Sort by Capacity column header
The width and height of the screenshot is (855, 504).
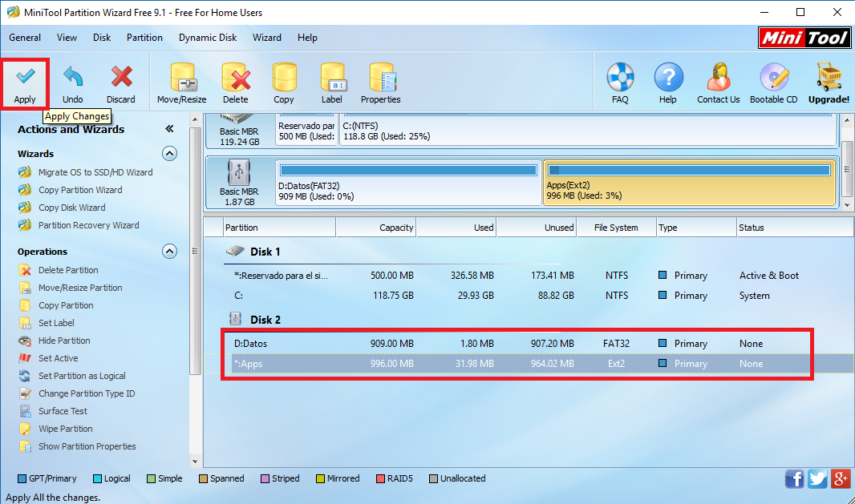pyautogui.click(x=375, y=228)
